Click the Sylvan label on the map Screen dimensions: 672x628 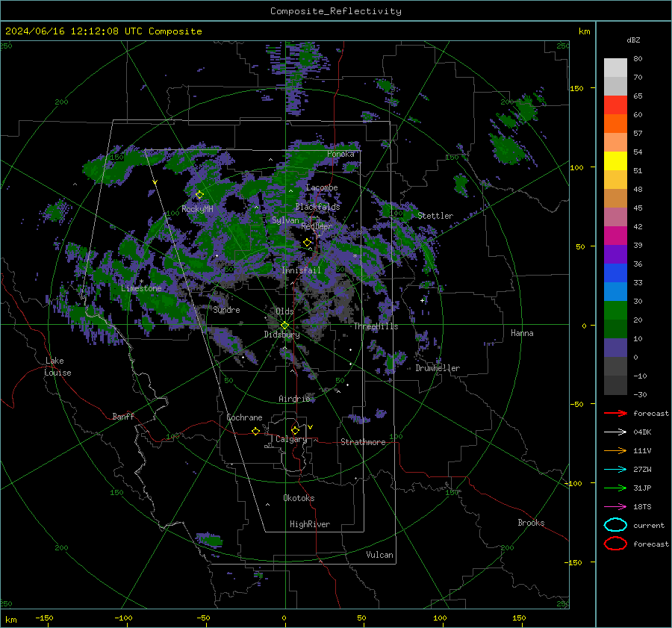tap(285, 220)
